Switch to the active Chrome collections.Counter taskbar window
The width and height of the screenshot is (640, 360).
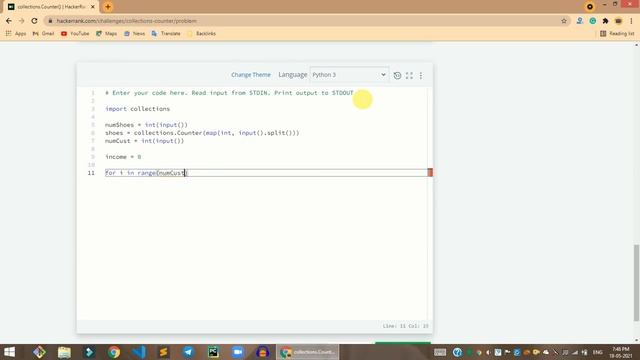[308, 352]
